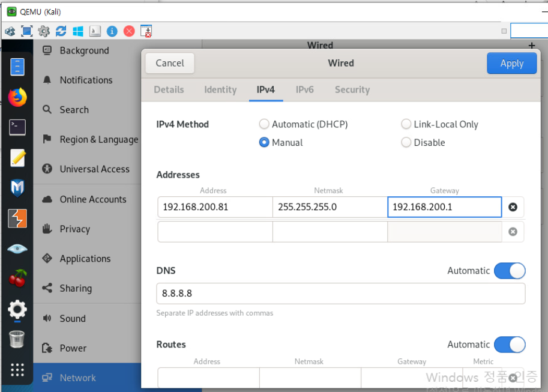Image resolution: width=548 pixels, height=392 pixels.
Task: Click the QEMU toolbar Windows logo icon
Action: [78, 31]
